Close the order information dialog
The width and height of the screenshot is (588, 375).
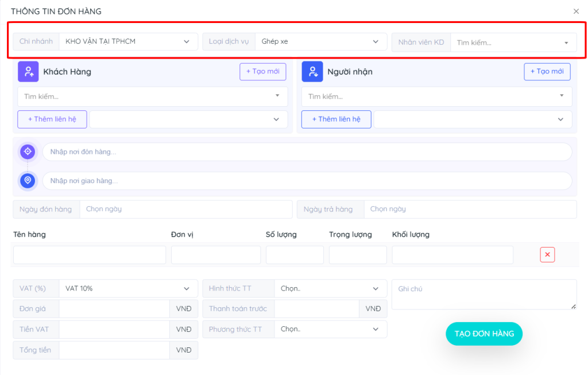coord(576,11)
